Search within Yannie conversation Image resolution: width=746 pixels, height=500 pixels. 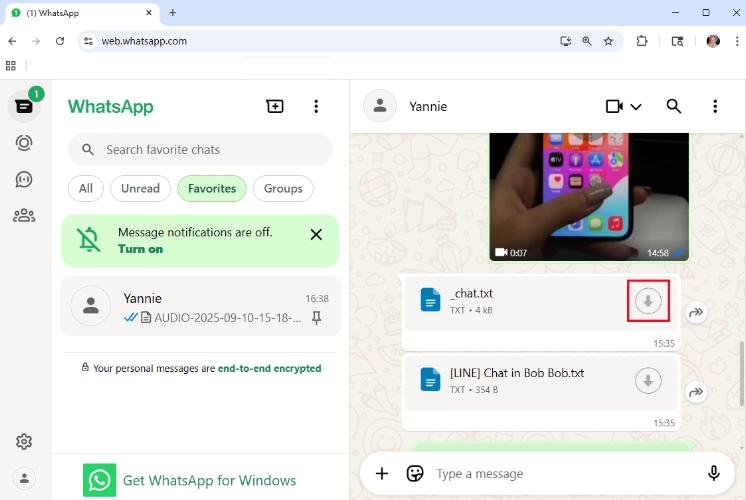(x=674, y=107)
